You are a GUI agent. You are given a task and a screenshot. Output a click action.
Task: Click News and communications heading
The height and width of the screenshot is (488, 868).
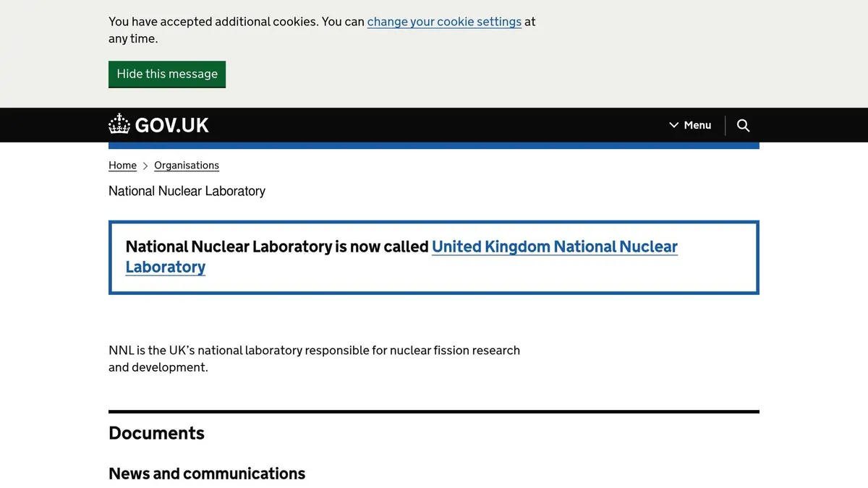coord(207,474)
